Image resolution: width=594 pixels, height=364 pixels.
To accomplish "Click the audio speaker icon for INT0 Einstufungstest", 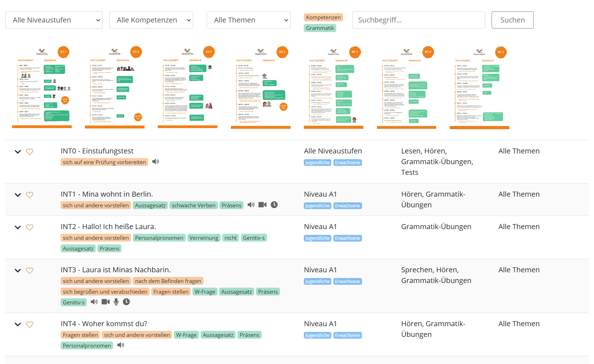I will (156, 162).
